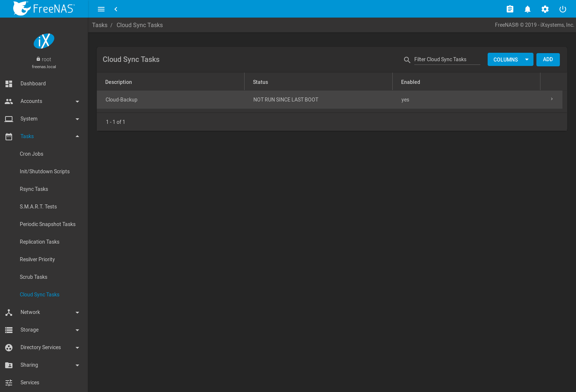576x392 pixels.
Task: Open Rsync Tasks
Action: [x=34, y=189]
